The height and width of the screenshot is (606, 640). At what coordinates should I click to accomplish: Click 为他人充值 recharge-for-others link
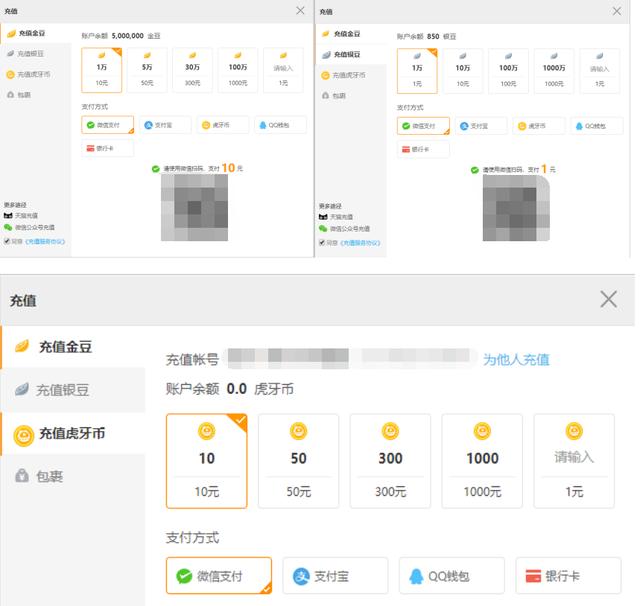tap(516, 360)
